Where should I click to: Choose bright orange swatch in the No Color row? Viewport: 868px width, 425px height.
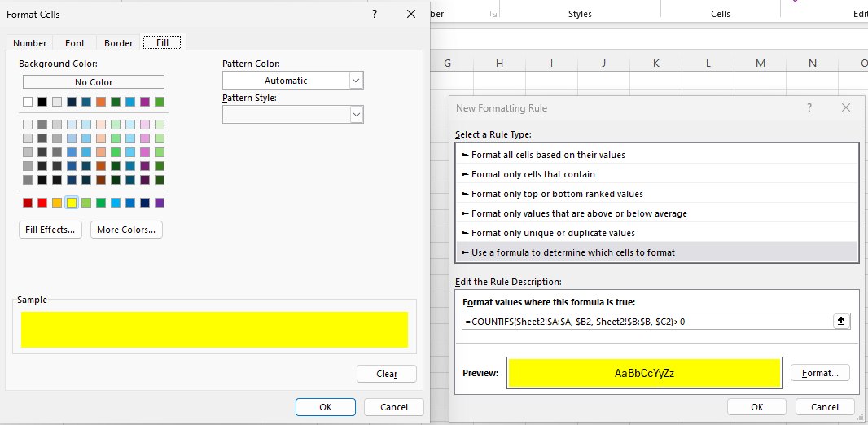click(x=101, y=102)
